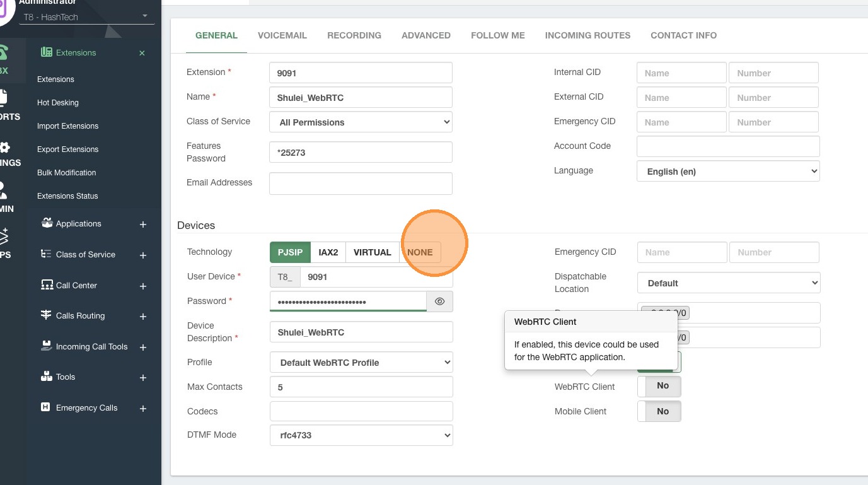
Task: Switch to the VOICEMAIL tab
Action: (282, 35)
